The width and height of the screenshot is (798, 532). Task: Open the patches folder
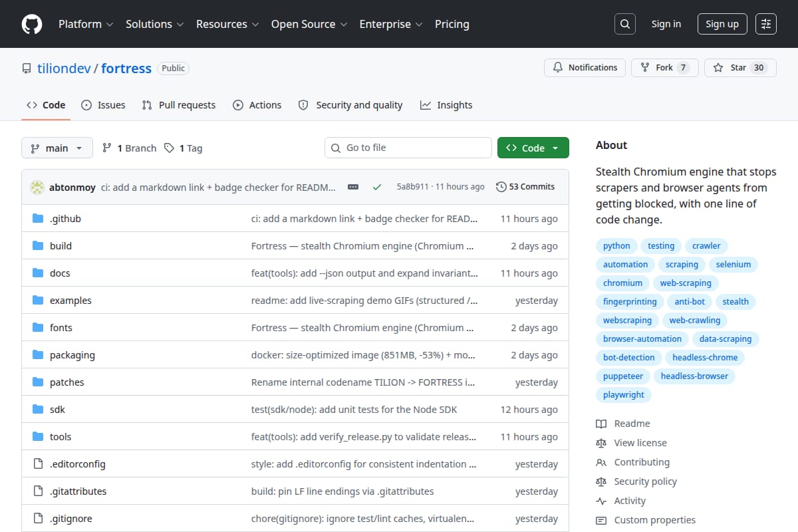[x=66, y=382]
